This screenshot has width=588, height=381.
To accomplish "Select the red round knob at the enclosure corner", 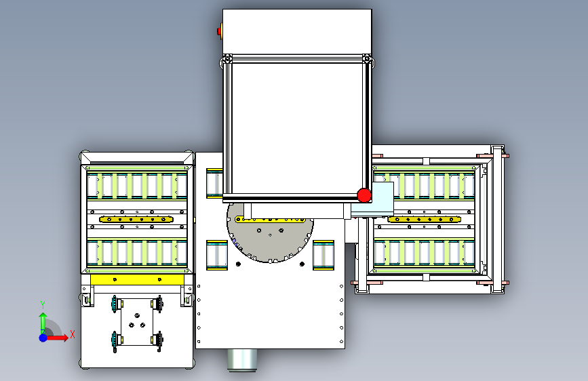I will point(364,195).
